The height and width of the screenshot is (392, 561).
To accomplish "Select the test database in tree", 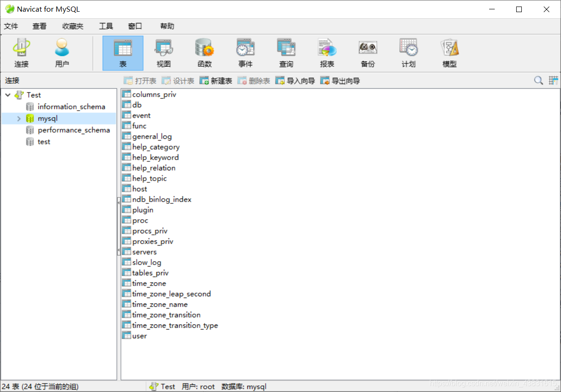I will tap(44, 142).
